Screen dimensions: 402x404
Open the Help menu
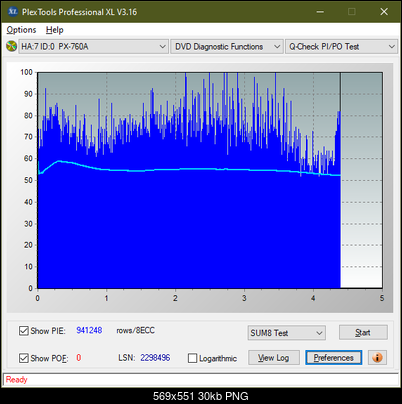[x=55, y=30]
